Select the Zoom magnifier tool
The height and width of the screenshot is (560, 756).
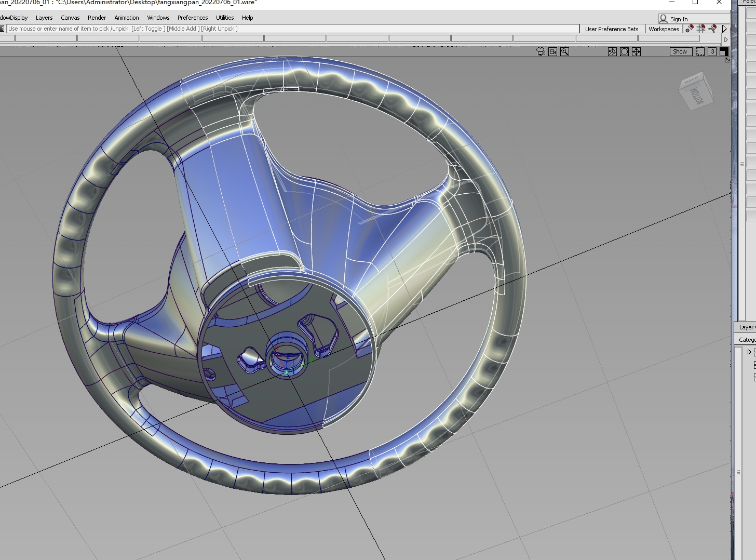pos(564,51)
